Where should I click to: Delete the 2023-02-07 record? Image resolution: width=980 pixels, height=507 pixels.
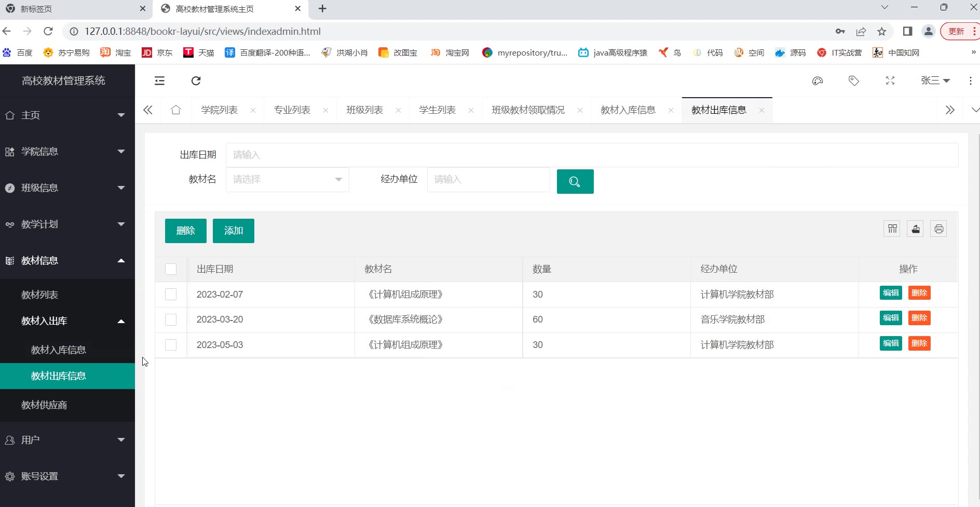click(919, 293)
